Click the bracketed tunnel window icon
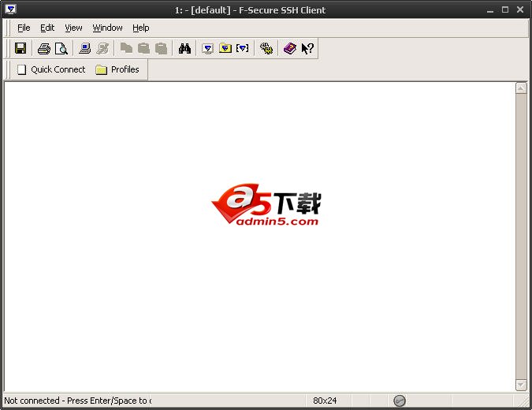The width and height of the screenshot is (532, 410). coord(242,48)
